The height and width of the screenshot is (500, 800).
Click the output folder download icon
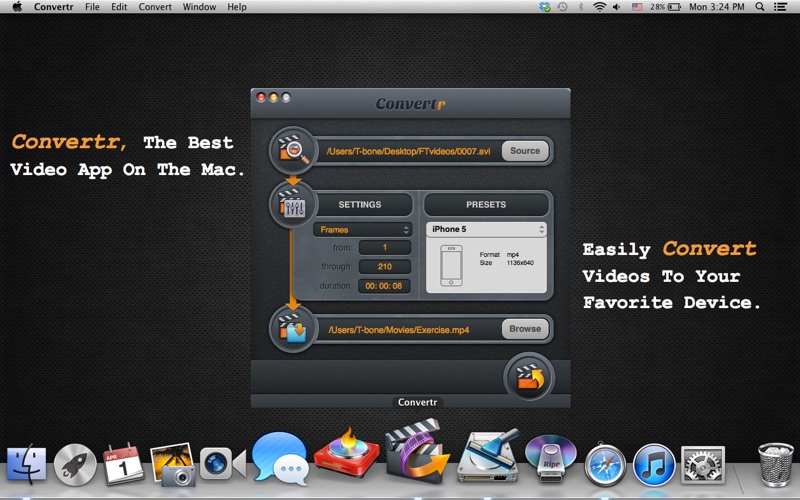pos(293,329)
